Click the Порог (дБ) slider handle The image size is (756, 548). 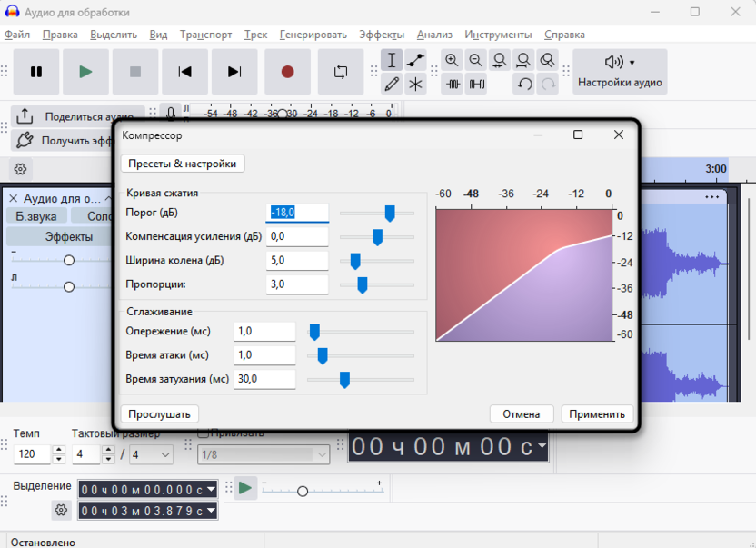[x=390, y=213]
